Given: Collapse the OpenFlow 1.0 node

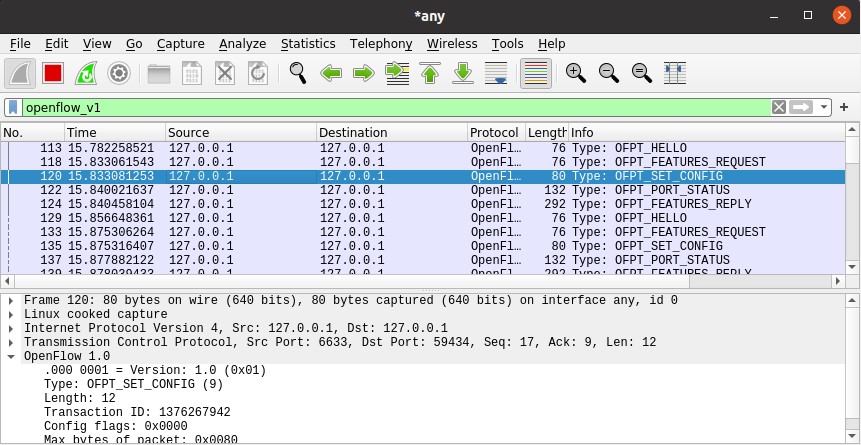Looking at the screenshot, I should 12,357.
